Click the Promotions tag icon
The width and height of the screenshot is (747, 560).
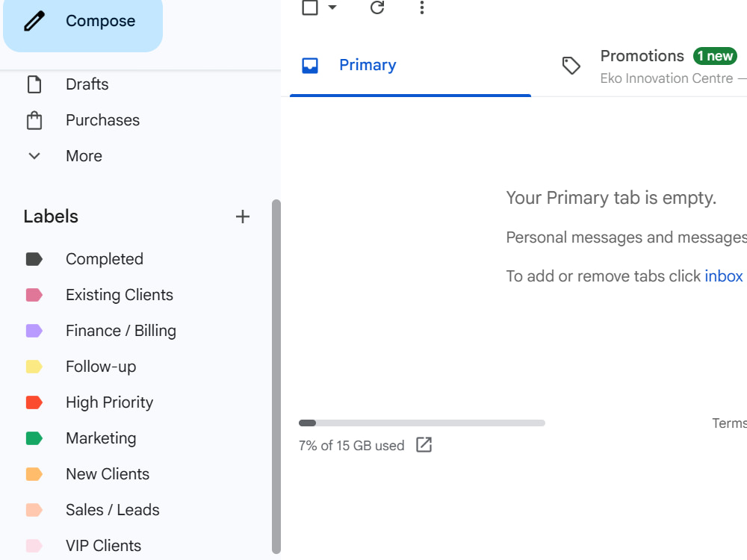(571, 66)
